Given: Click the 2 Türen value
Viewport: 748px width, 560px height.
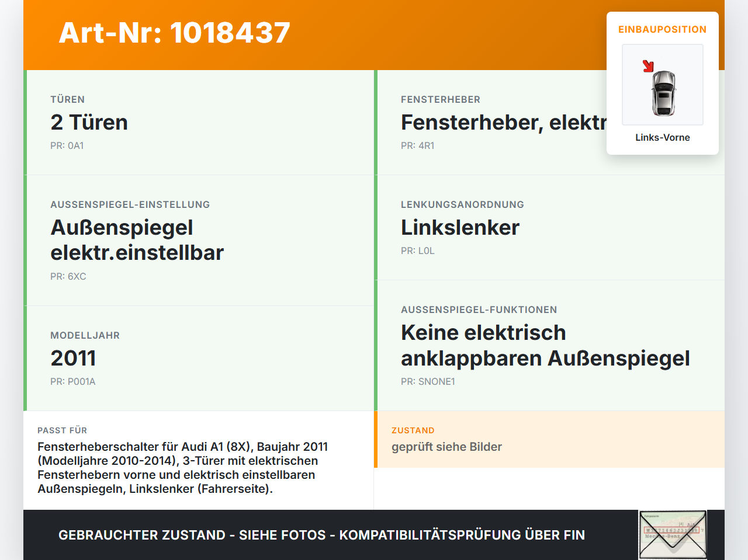Looking at the screenshot, I should [x=89, y=122].
